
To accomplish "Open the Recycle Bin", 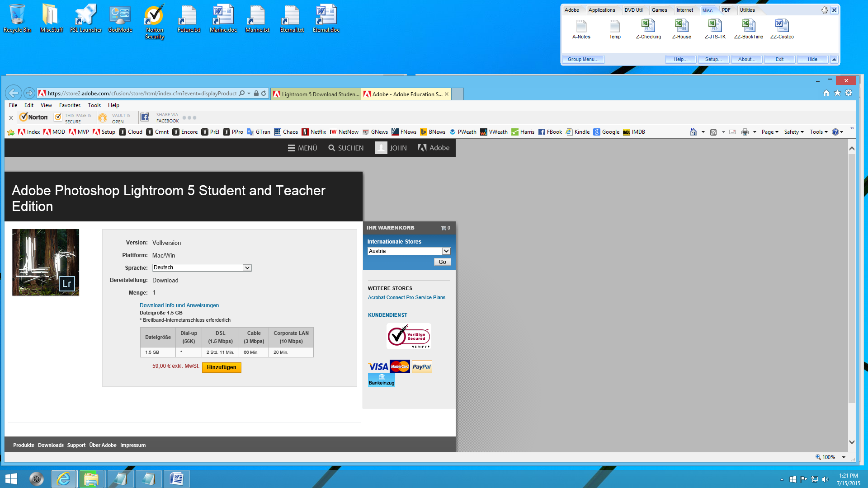I will (x=17, y=19).
